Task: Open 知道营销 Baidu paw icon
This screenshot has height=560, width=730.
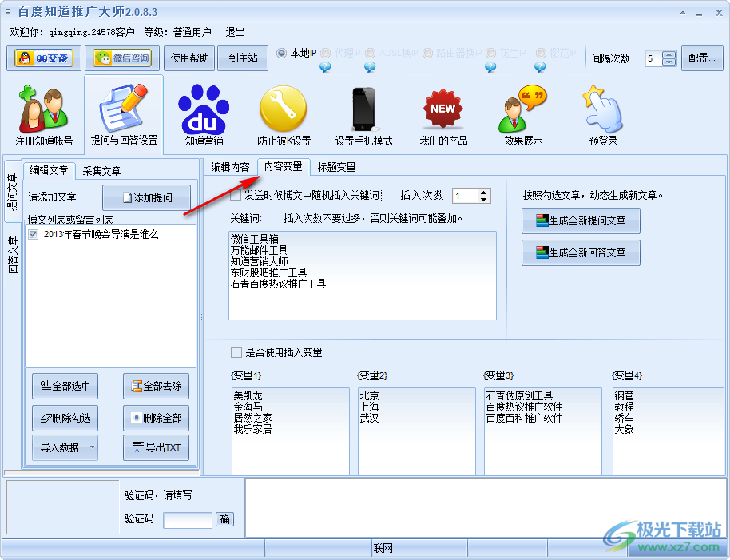Action: tap(204, 116)
